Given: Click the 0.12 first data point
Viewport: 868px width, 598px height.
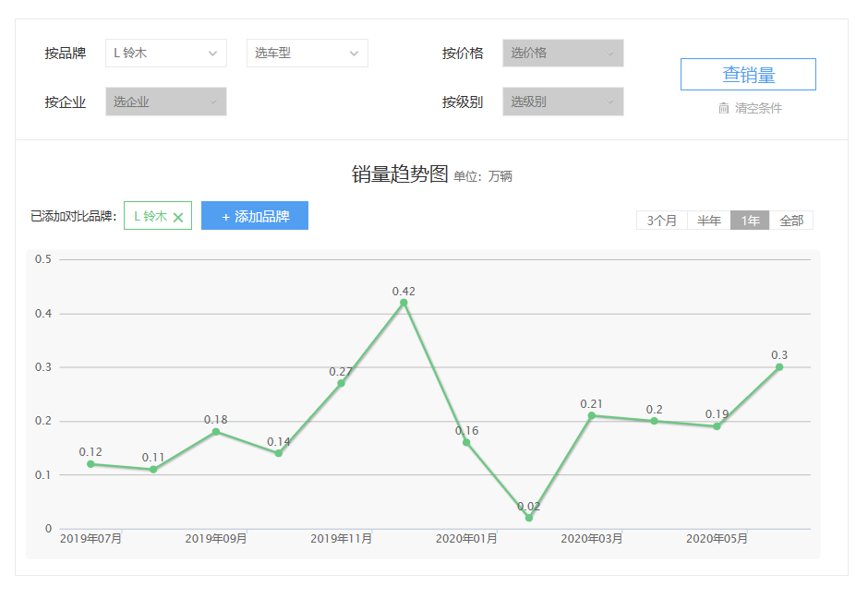Looking at the screenshot, I should [x=90, y=464].
